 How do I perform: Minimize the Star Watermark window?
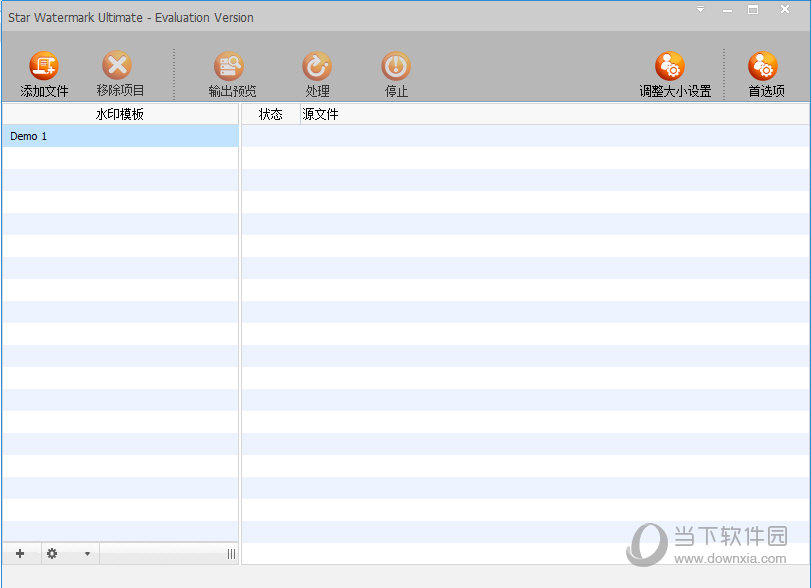727,10
